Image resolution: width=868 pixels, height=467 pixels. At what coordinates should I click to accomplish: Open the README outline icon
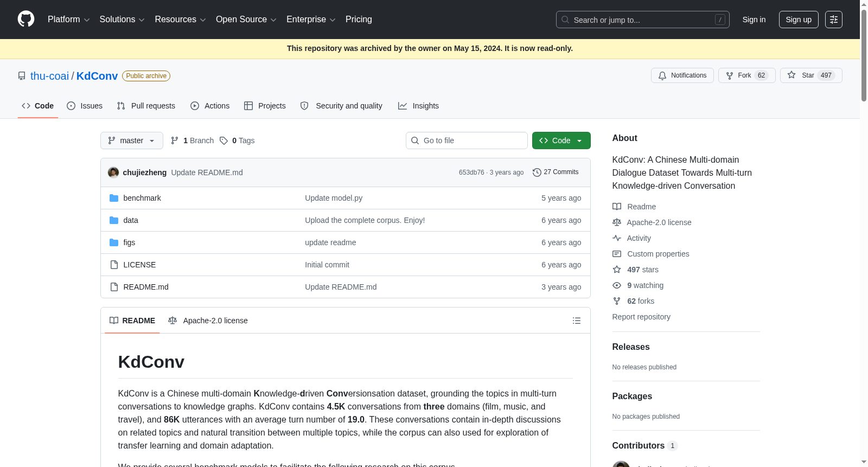(x=576, y=321)
